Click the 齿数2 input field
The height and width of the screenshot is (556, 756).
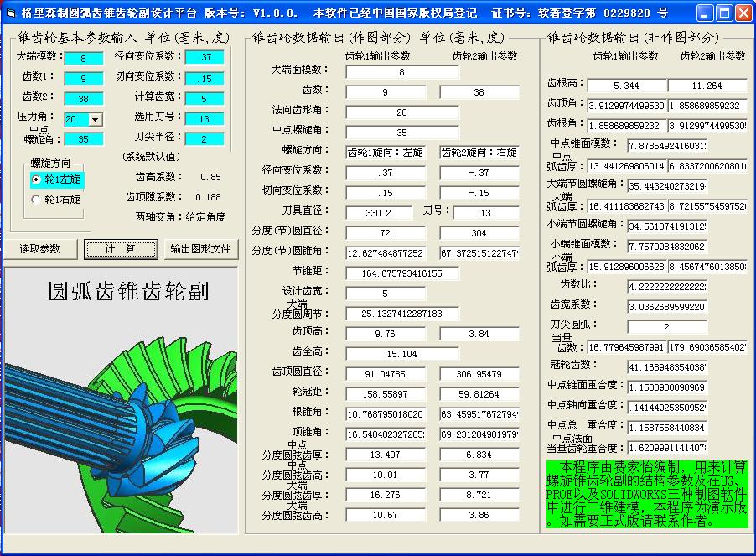pyautogui.click(x=84, y=99)
